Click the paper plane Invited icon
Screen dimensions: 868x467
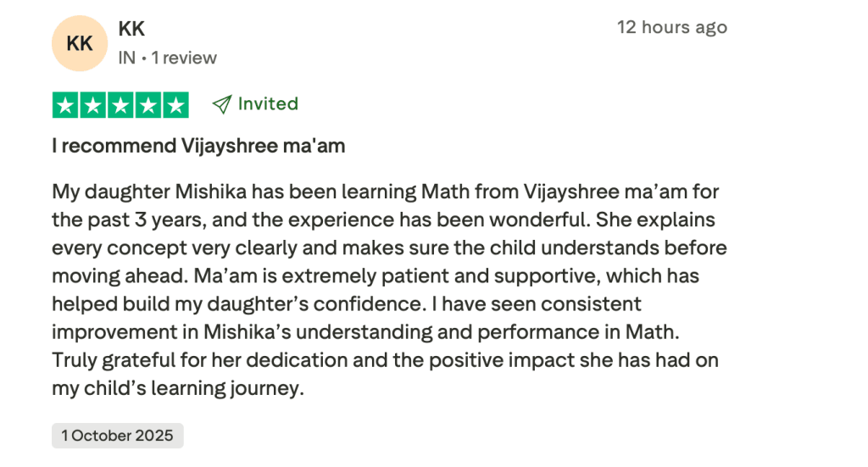222,104
